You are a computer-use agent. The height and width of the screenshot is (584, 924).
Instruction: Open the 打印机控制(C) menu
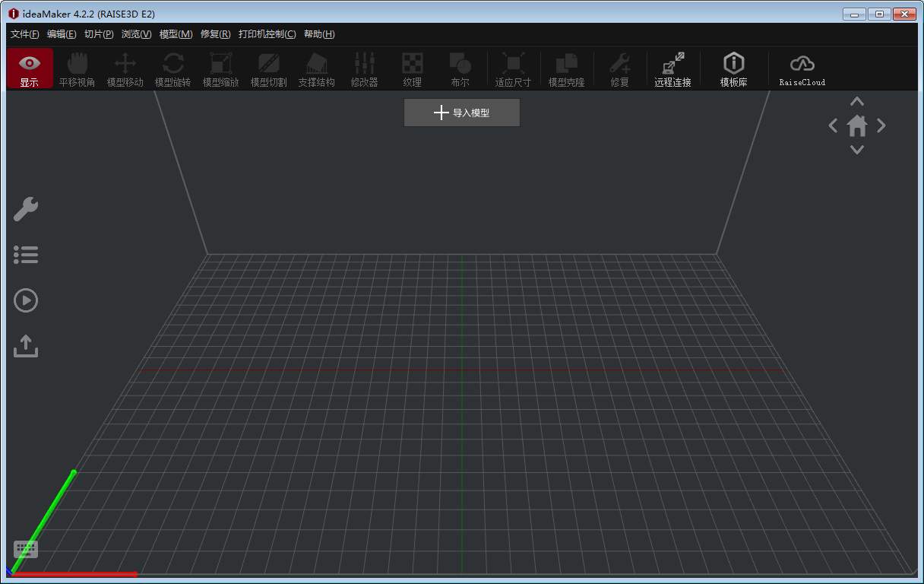click(267, 34)
